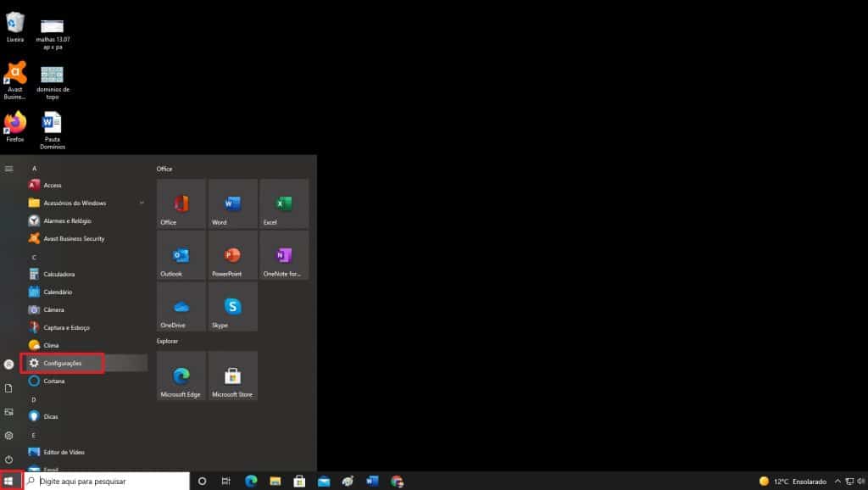Viewport: 868px width, 490px height.
Task: Select the Pauta Dominios Word document
Action: [x=53, y=131]
